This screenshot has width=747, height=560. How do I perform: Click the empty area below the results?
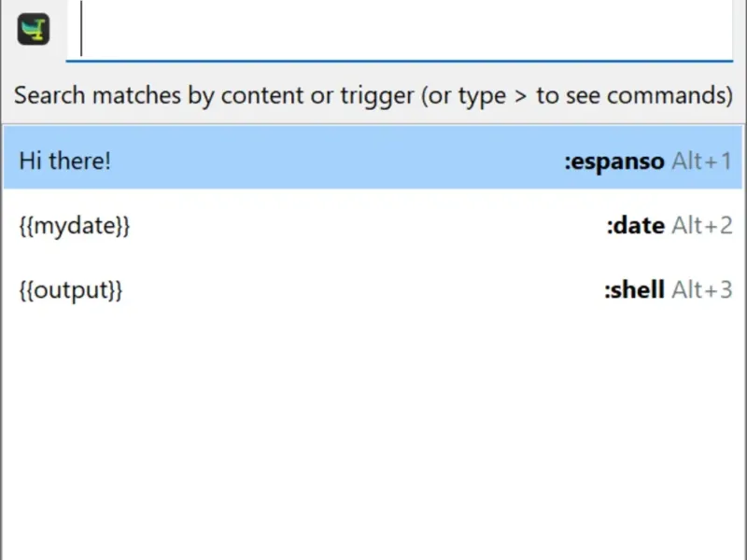[x=373, y=439]
